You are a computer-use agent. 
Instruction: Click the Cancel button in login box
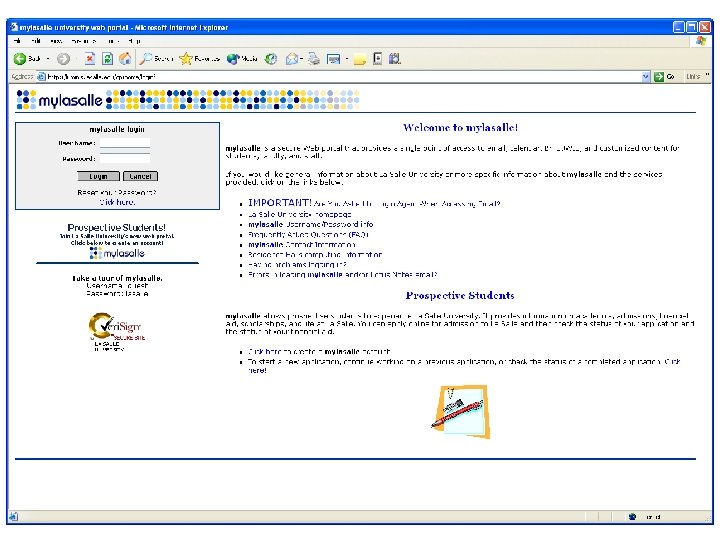(140, 176)
